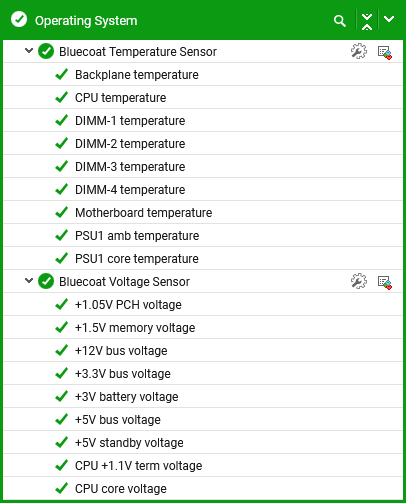Screen dimensions: 406x503
Task: Select the Backplane temperature entry
Action: (x=203, y=74)
